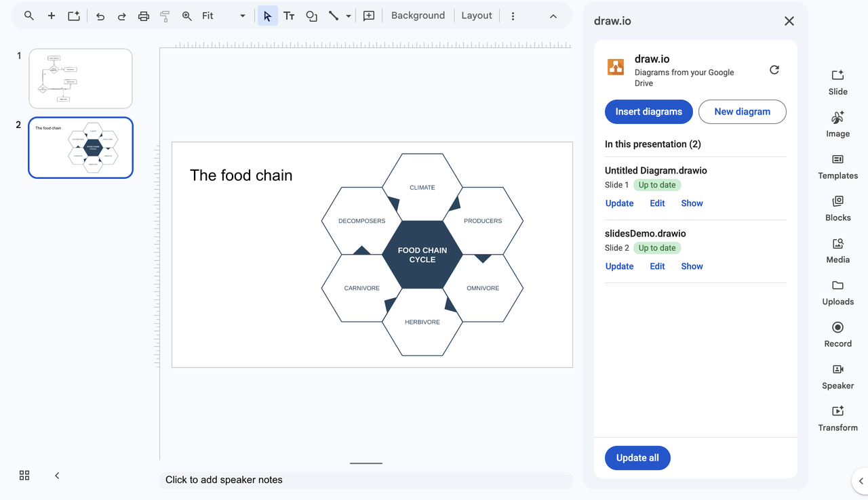Expand the side panel chevron
This screenshot has height=500, width=868.
(x=861, y=481)
